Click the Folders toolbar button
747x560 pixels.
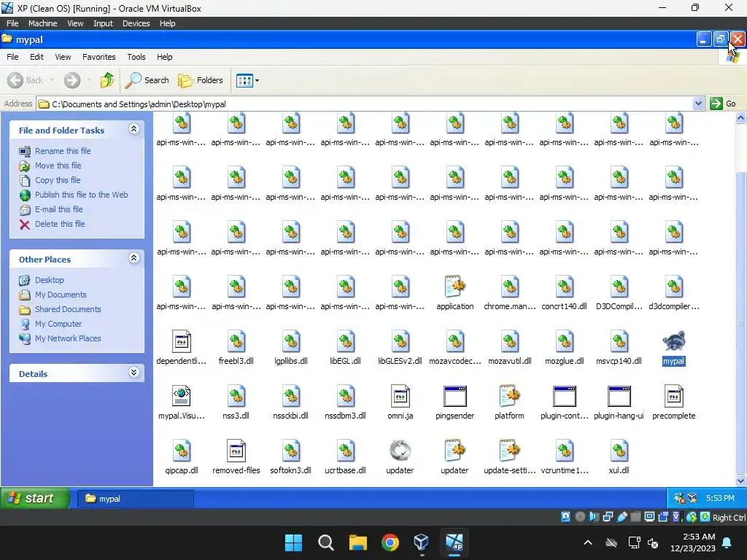(201, 80)
